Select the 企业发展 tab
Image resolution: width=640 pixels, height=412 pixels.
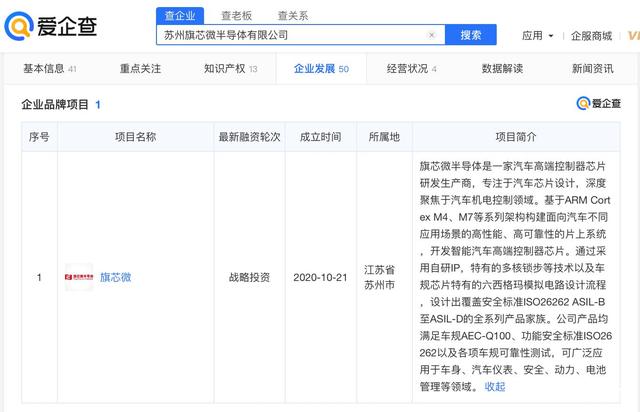coord(321,69)
